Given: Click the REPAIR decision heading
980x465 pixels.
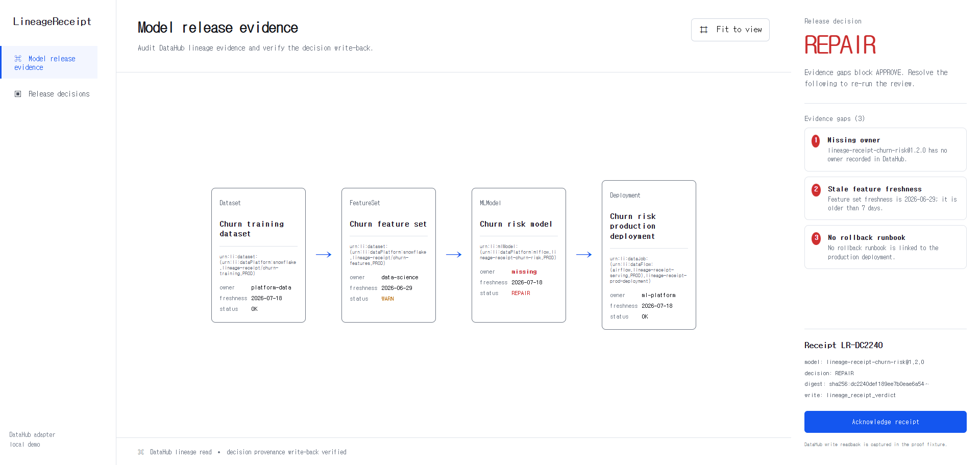Looking at the screenshot, I should (840, 45).
